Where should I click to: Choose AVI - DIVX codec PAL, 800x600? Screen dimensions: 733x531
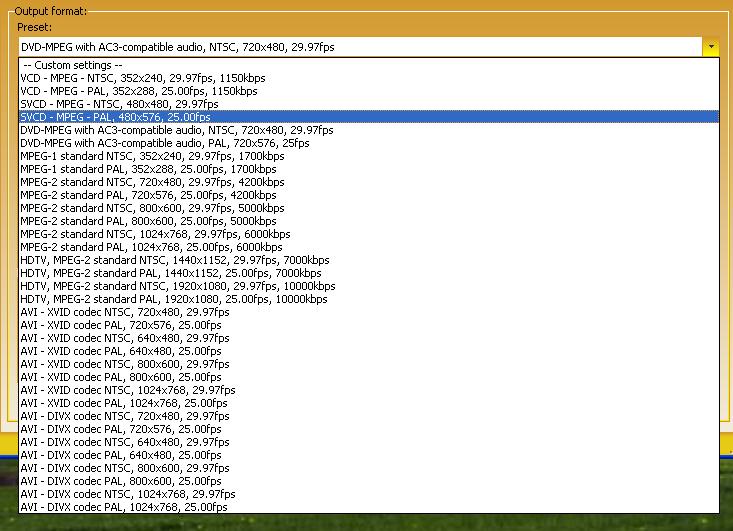click(369, 481)
